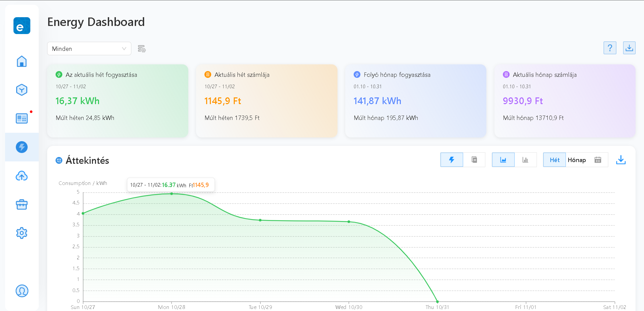Open the dashboard panel icon with red dot
The image size is (644, 311).
[x=22, y=118]
